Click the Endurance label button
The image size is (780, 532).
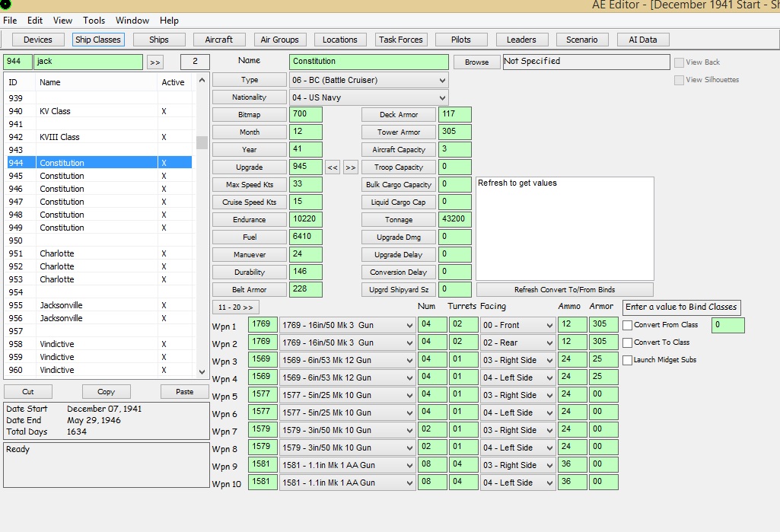250,219
